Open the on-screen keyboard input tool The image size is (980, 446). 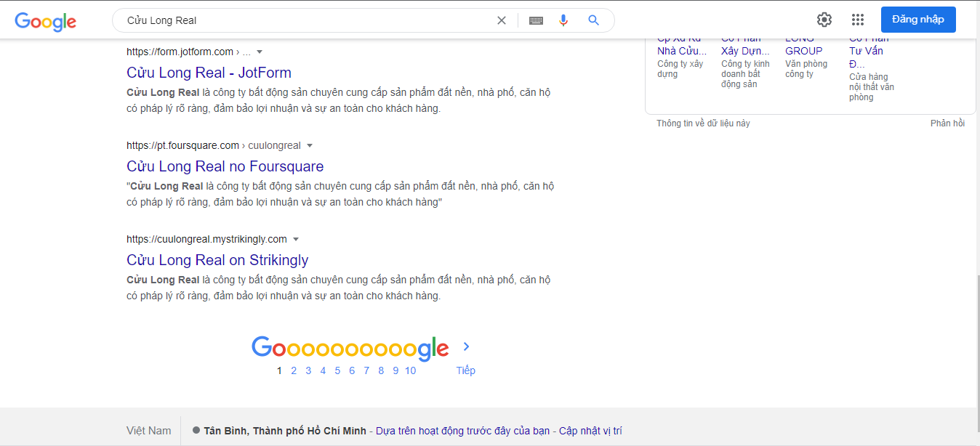536,20
